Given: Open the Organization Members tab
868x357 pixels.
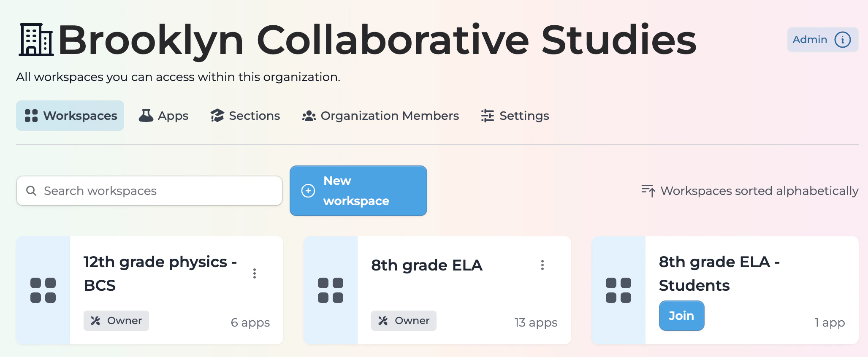Looking at the screenshot, I should pos(390,116).
